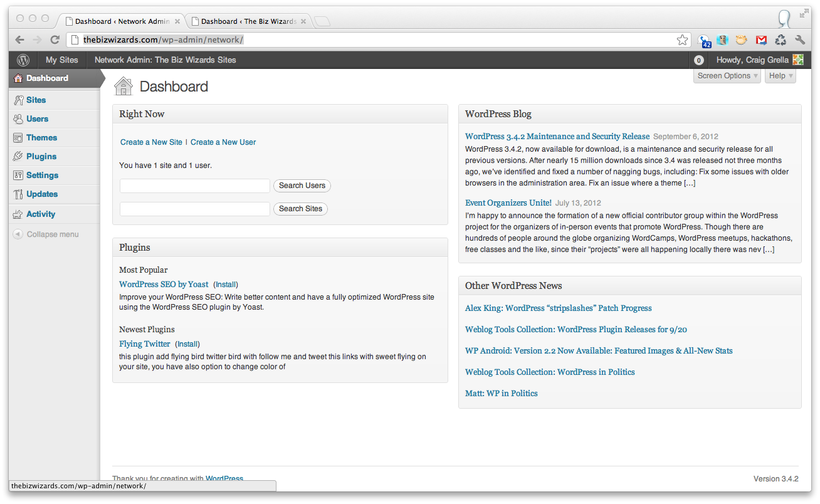Focus the search users text field
Viewport: 820px width, 504px height.
point(195,186)
